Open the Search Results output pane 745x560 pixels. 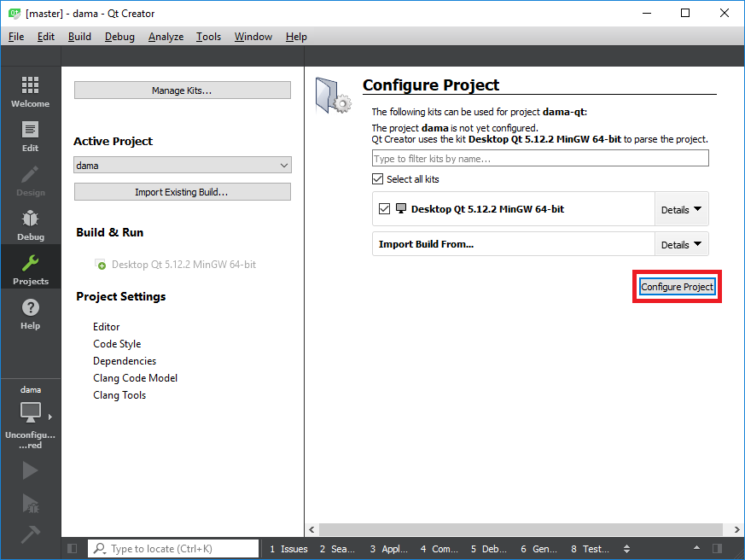tap(337, 549)
